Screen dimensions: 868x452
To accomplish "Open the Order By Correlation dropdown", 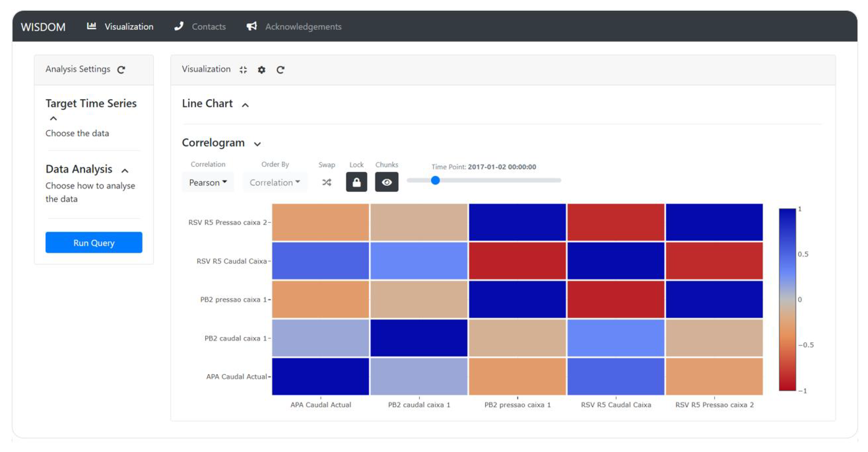I will [275, 182].
